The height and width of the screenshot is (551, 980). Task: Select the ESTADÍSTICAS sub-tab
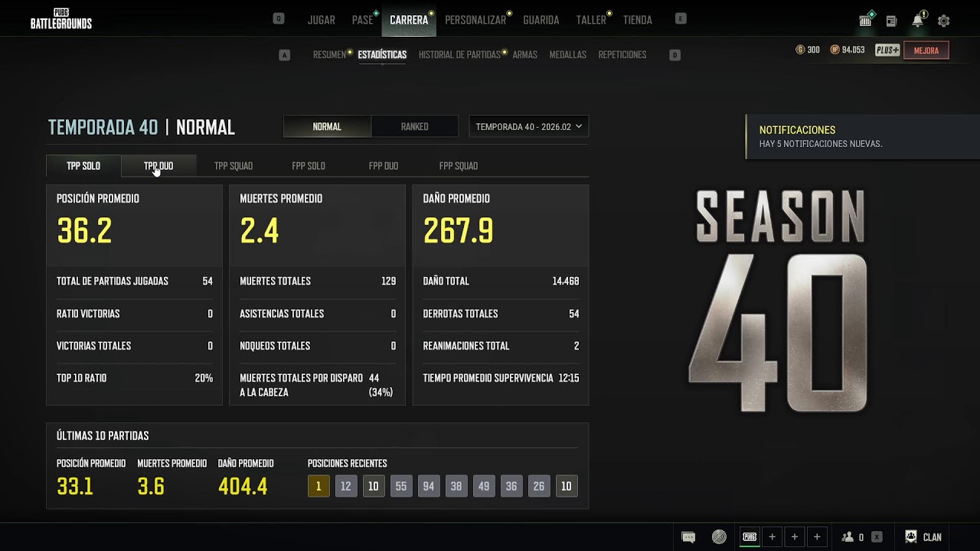(382, 55)
